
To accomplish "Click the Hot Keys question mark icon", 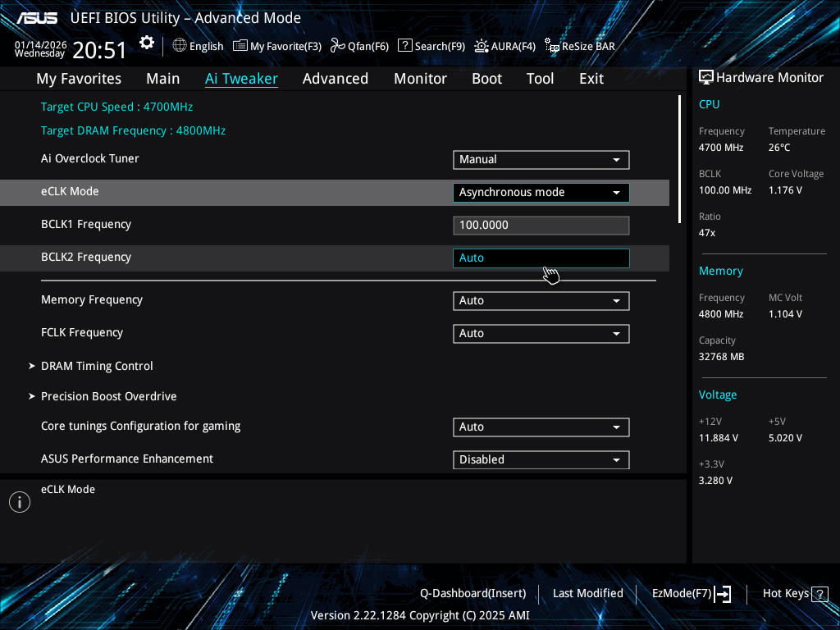I will coord(819,594).
